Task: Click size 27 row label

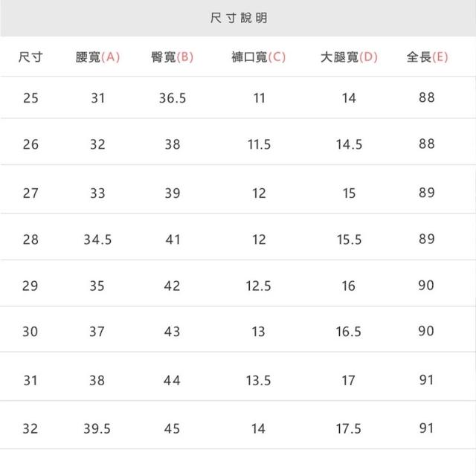Action: pos(30,193)
